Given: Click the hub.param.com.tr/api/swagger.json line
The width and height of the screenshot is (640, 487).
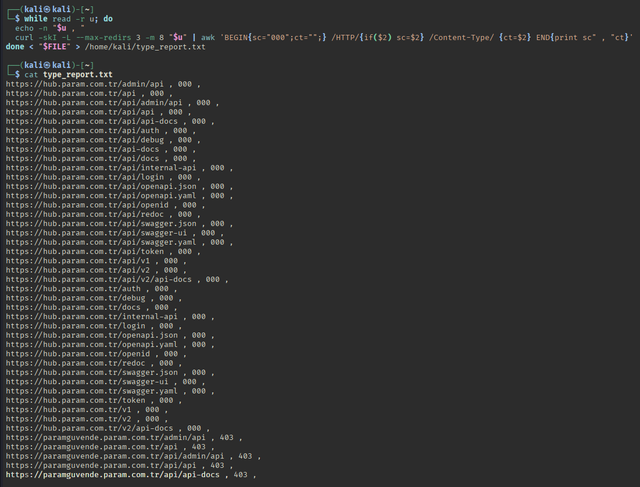Looking at the screenshot, I should pos(119,224).
